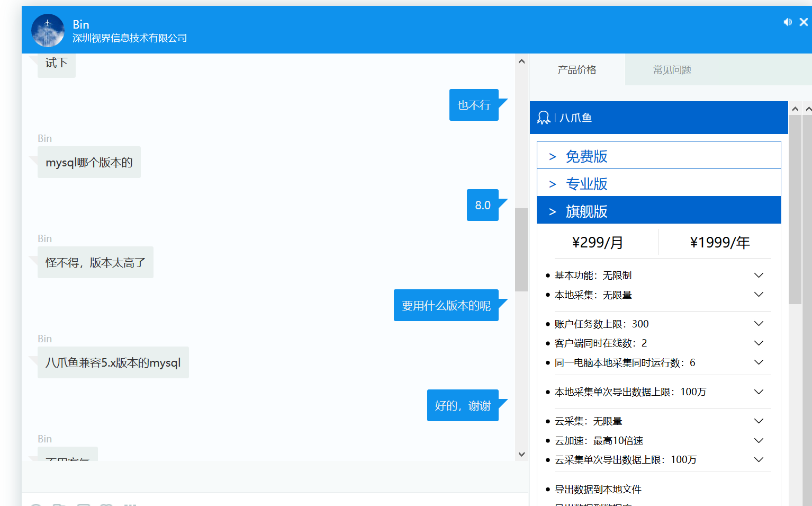Click the 导出数据到本地文件 feature item
This screenshot has height=506, width=812.
[598, 490]
